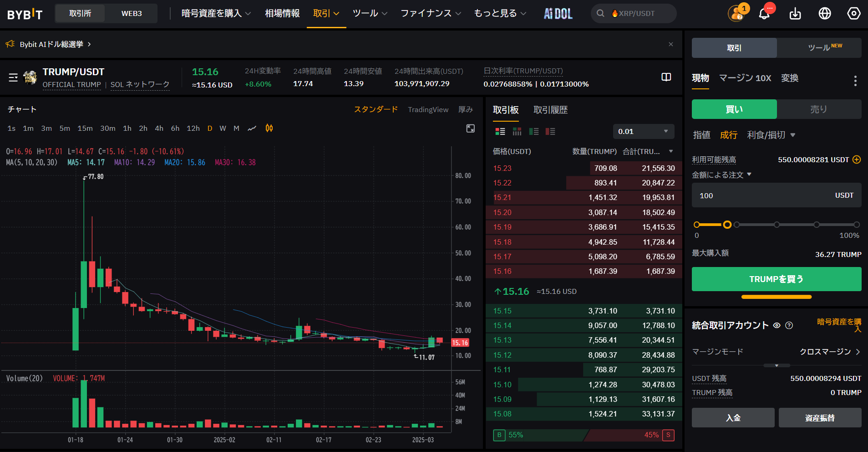Open the user avatar profile icon
The image size is (868, 452).
(x=736, y=14)
